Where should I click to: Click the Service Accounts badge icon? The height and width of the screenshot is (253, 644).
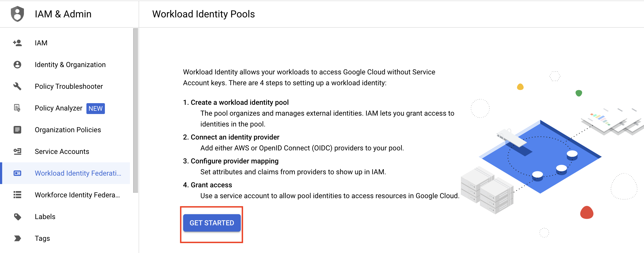[17, 151]
